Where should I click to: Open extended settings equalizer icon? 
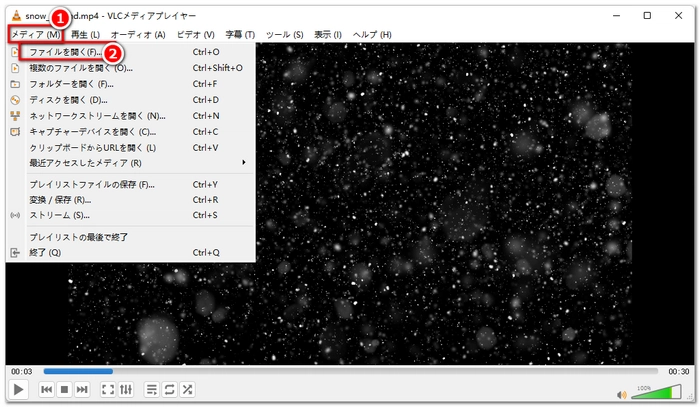pyautogui.click(x=126, y=389)
